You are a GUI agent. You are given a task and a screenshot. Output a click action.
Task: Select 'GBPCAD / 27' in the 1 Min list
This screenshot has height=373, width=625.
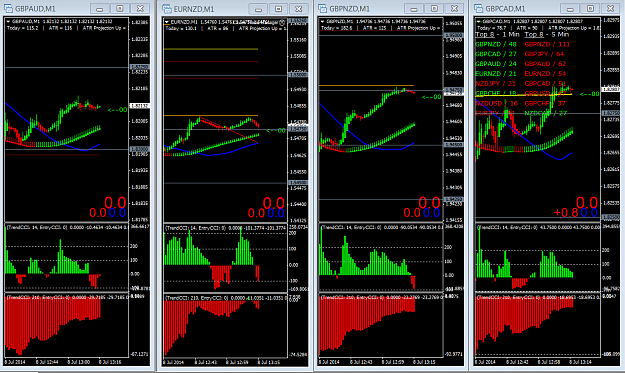(x=495, y=54)
